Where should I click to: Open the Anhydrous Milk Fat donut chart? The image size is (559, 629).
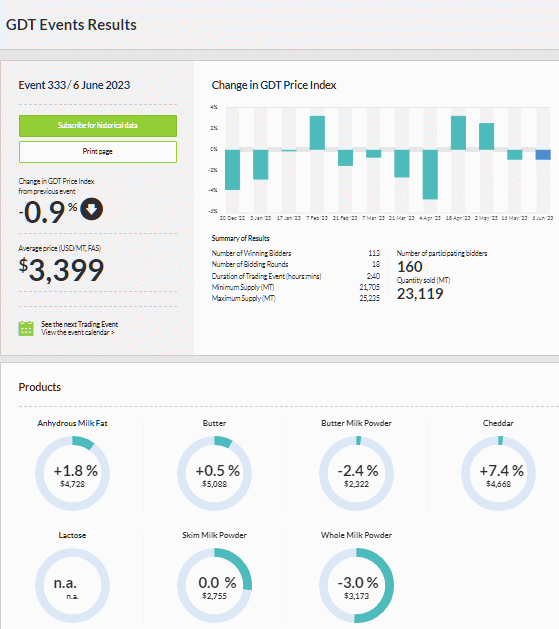coord(73,473)
